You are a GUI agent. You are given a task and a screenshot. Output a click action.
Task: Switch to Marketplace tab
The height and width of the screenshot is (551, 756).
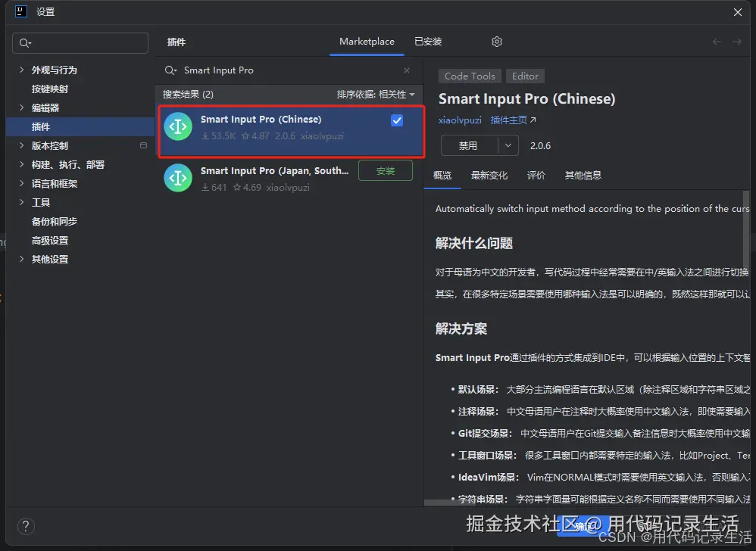(367, 42)
